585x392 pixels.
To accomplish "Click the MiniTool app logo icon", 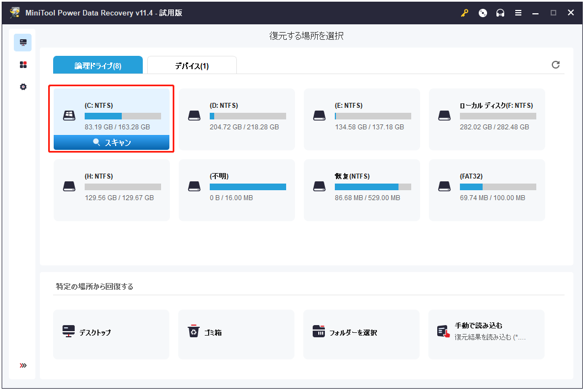I will 15,13.
